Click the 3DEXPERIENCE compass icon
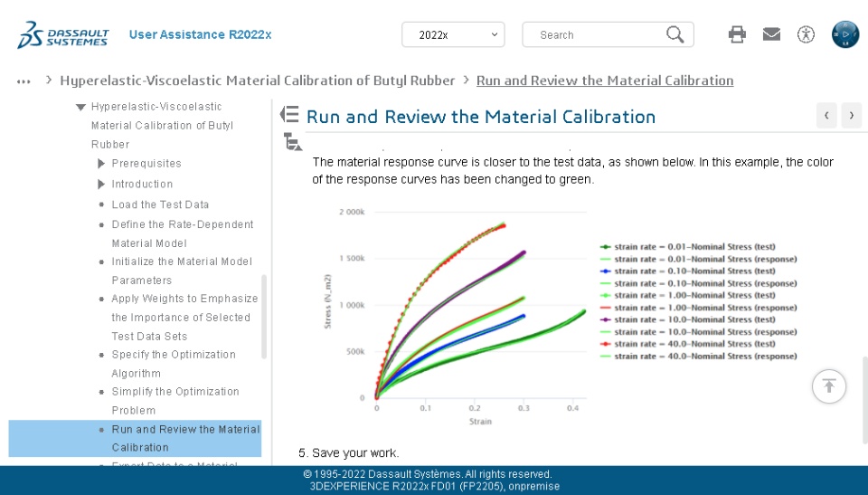Viewport: 868px width, 495px height. [844, 34]
